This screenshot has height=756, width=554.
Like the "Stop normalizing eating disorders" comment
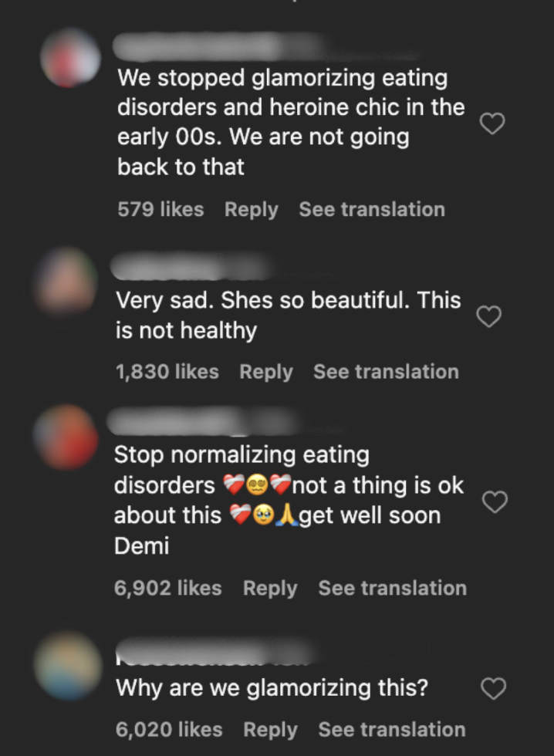[494, 502]
